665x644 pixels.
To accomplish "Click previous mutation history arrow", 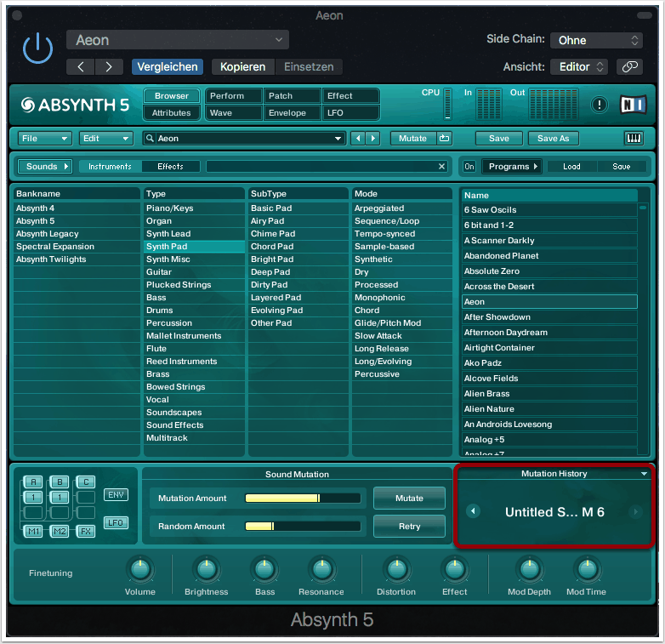I will click(474, 511).
